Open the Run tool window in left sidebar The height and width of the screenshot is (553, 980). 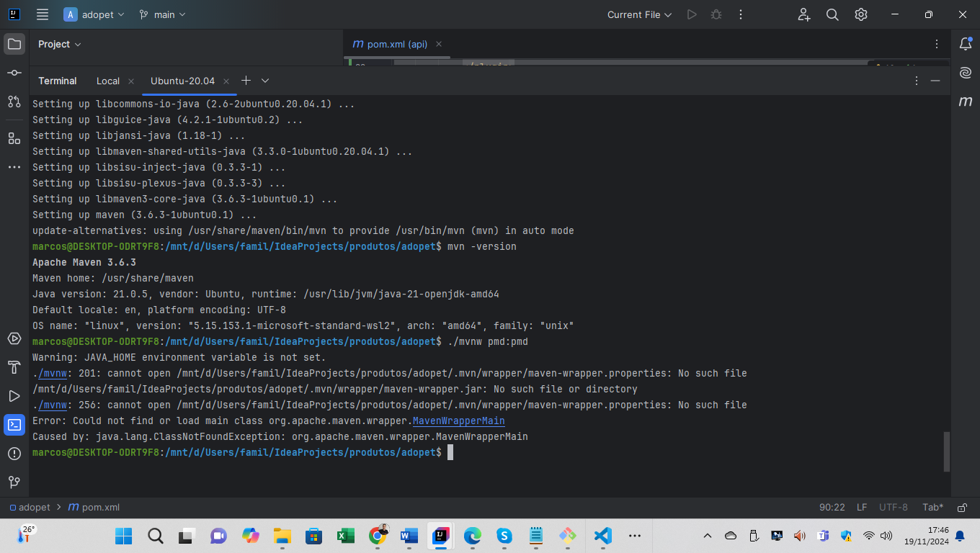(14, 396)
